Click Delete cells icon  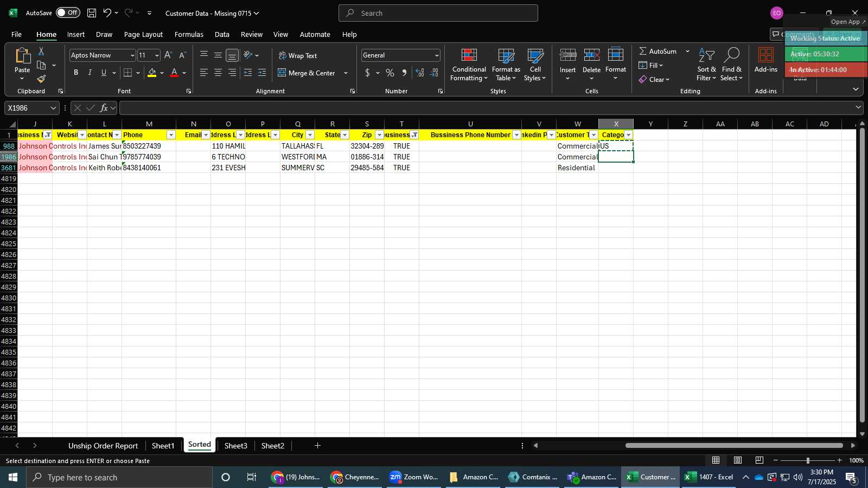pyautogui.click(x=591, y=55)
